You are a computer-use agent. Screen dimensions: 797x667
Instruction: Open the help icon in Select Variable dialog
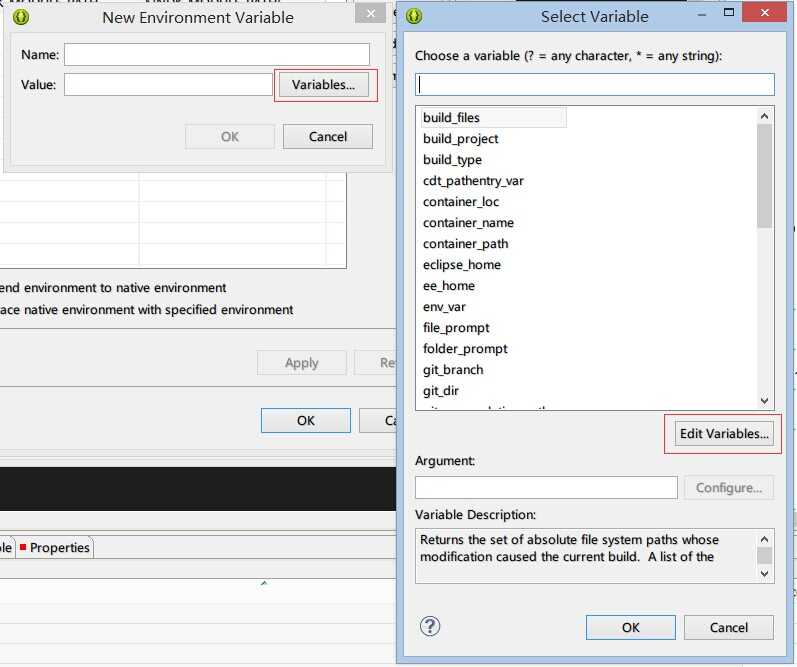(x=430, y=626)
